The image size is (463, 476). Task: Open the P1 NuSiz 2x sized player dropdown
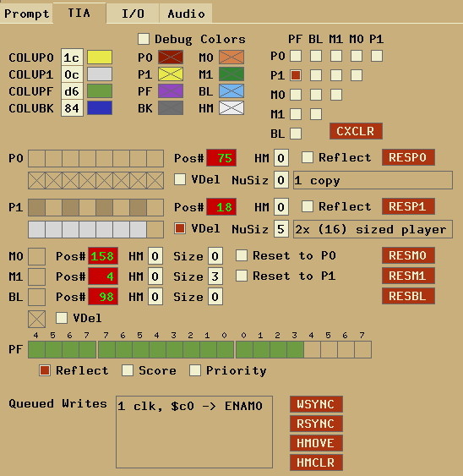click(x=373, y=229)
